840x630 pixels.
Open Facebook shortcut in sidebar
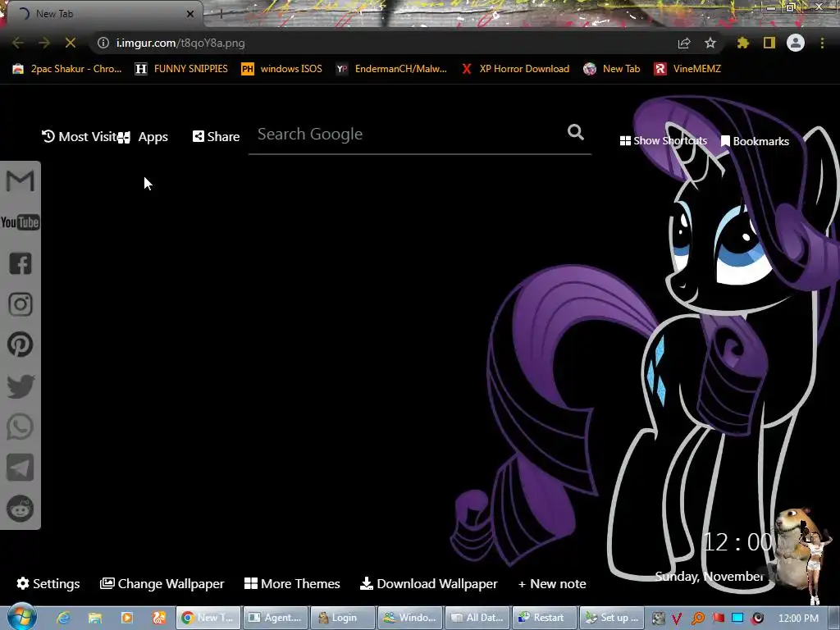[21, 263]
